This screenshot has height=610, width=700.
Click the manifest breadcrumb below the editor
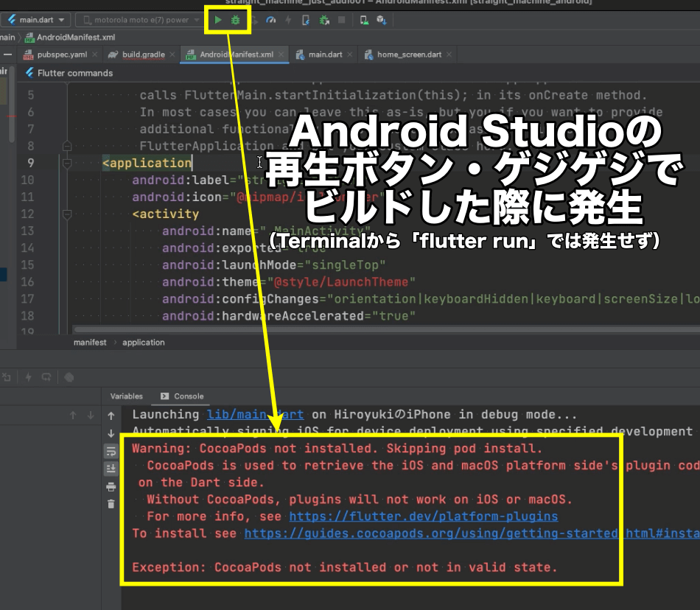[90, 343]
